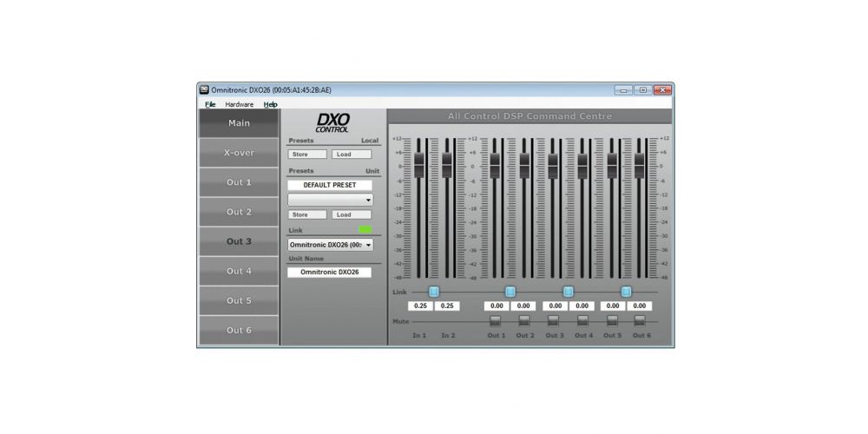868x434 pixels.
Task: Click the Out 1 fader handle
Action: coord(495,165)
